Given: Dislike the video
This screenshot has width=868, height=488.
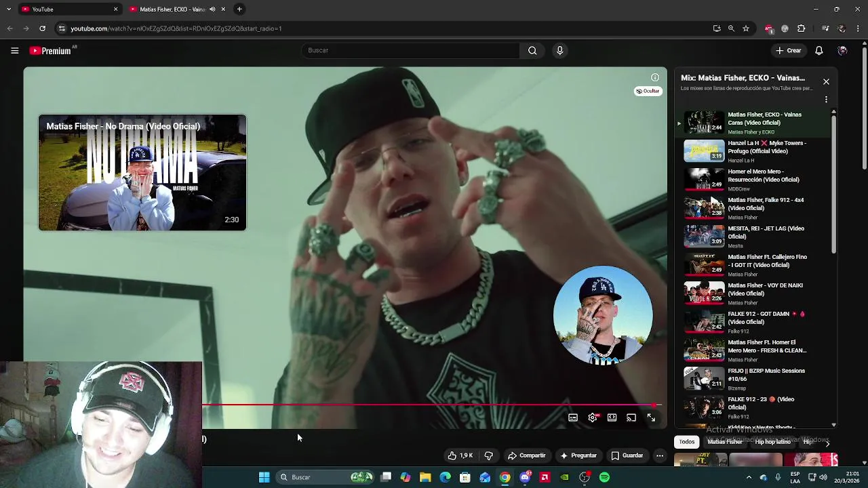Looking at the screenshot, I should pyautogui.click(x=488, y=455).
